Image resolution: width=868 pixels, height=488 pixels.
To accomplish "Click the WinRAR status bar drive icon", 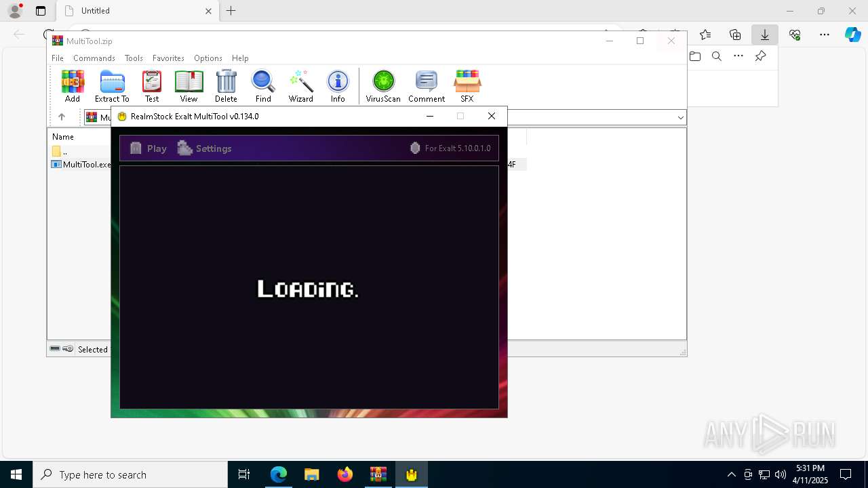I will click(55, 349).
